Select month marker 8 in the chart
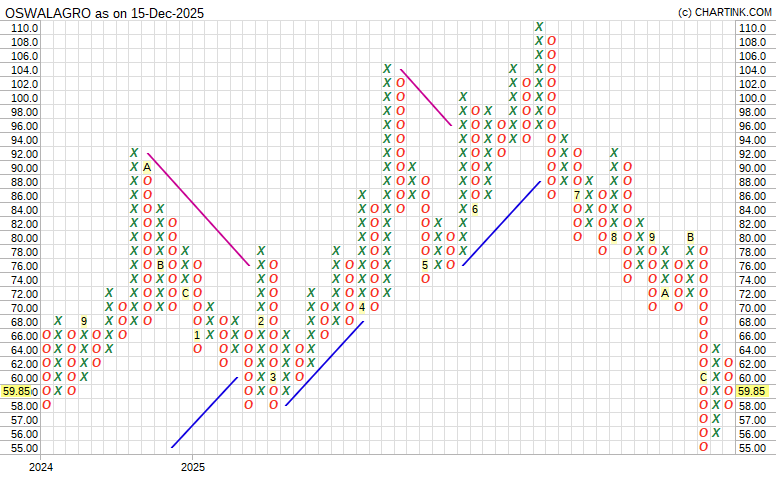Viewport: 778px width, 484px height. 615,237
